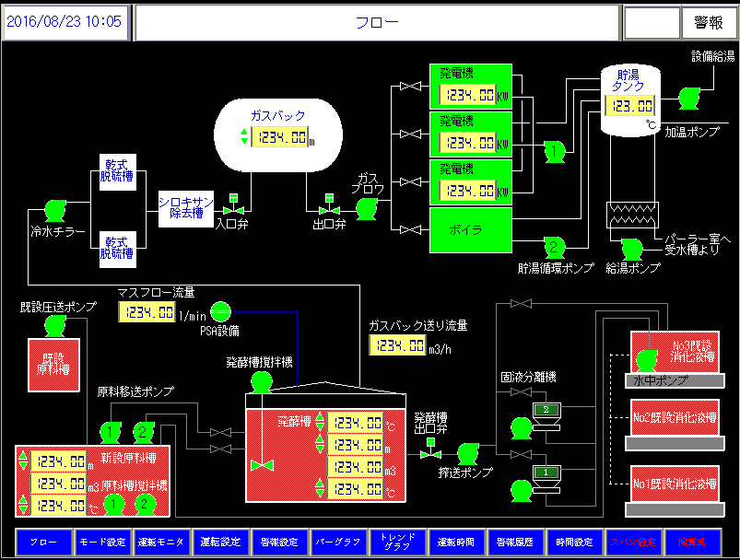Open the フロー screen tab
Viewport: 740px width, 560px height.
(x=44, y=542)
